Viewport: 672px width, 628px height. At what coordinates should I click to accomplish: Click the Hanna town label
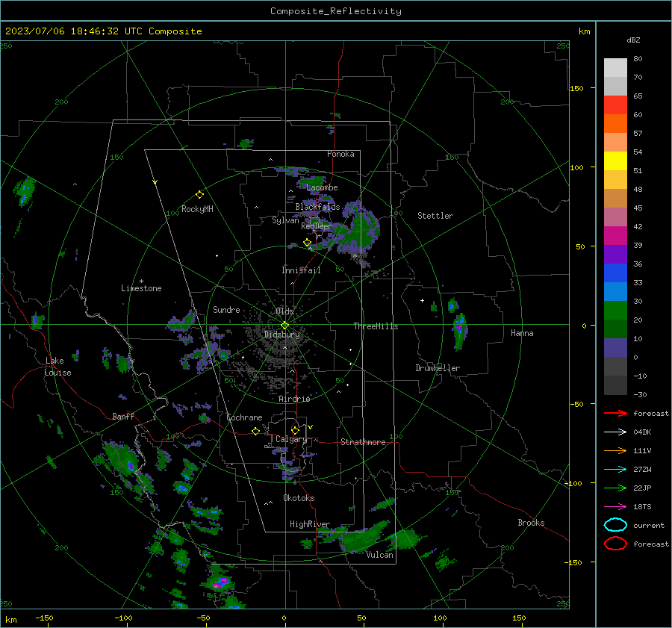[522, 333]
